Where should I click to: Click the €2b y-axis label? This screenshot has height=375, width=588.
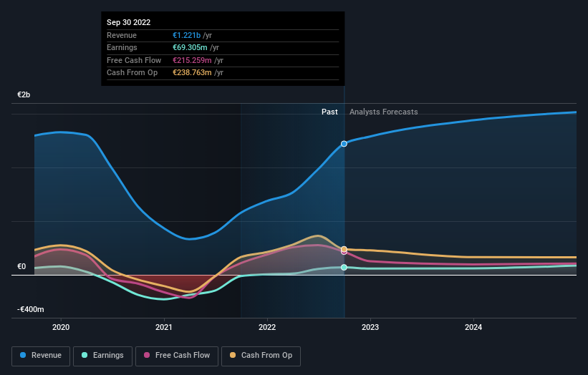coord(24,94)
